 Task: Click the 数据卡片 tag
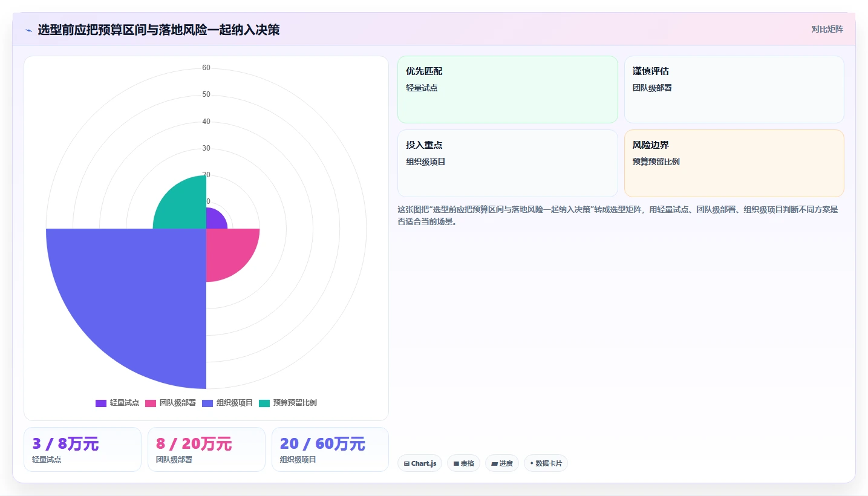pyautogui.click(x=546, y=463)
